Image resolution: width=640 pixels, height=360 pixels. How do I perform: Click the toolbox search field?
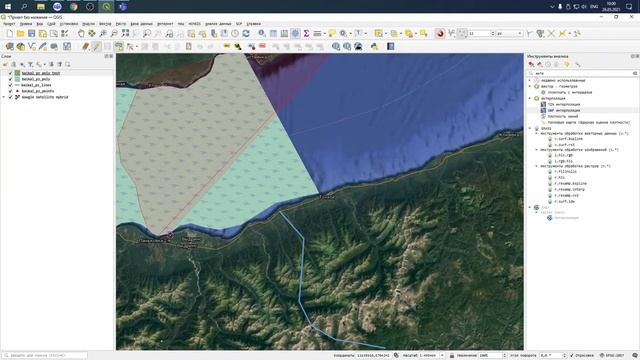[x=582, y=73]
